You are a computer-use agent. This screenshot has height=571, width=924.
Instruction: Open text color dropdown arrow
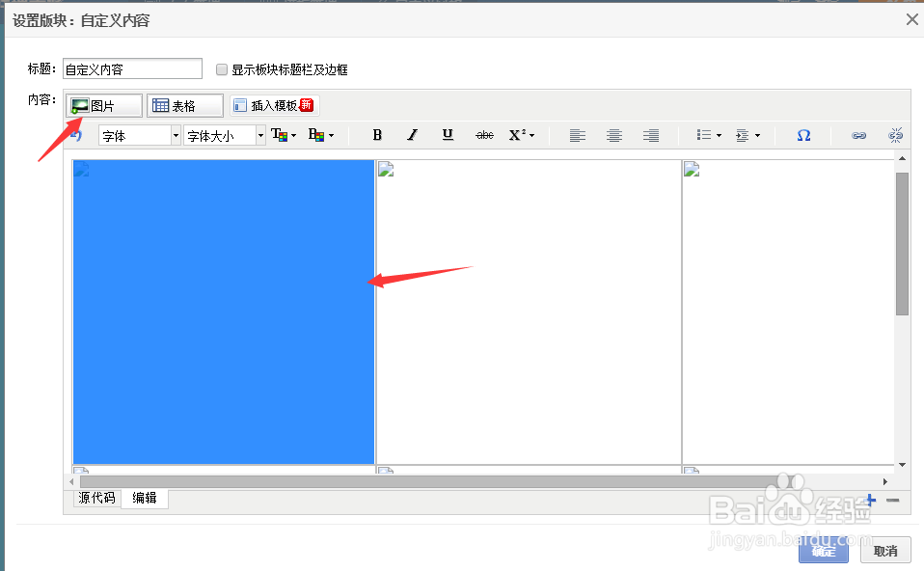[293, 136]
